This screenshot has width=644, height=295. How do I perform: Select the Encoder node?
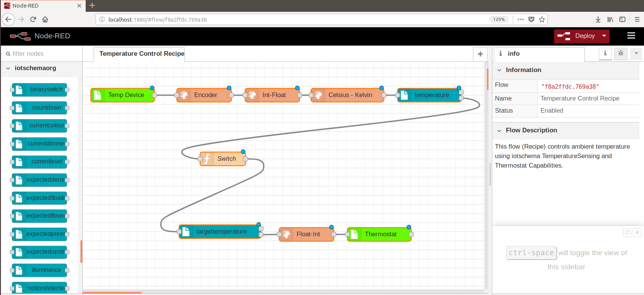click(x=204, y=95)
